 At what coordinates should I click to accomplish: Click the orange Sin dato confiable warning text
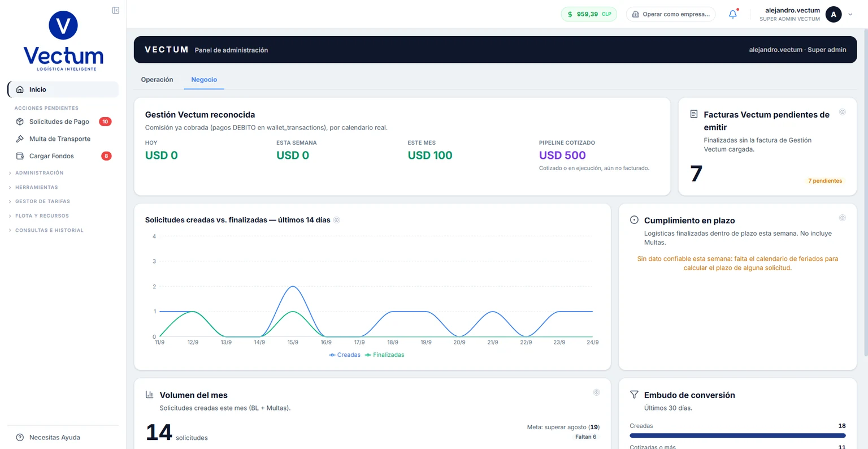[737, 263]
